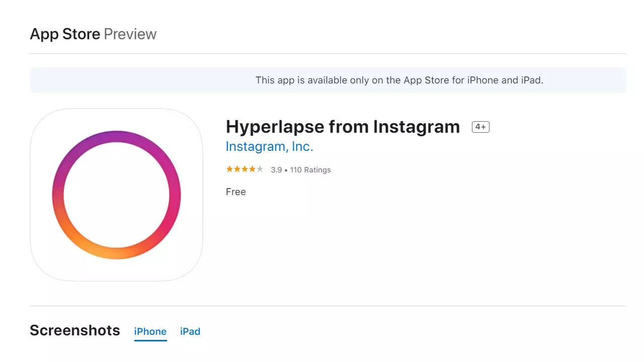644x362 pixels.
Task: Click the Free price label
Action: click(x=235, y=192)
